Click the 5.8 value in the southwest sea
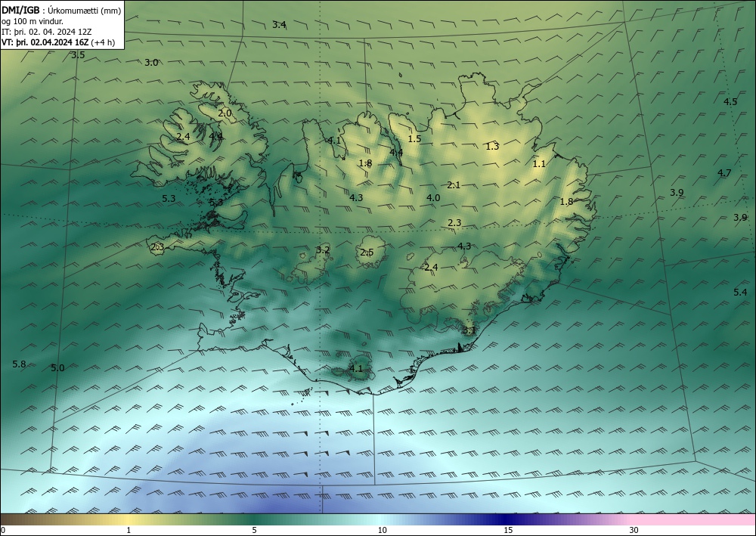This screenshot has width=756, height=536. point(20,364)
